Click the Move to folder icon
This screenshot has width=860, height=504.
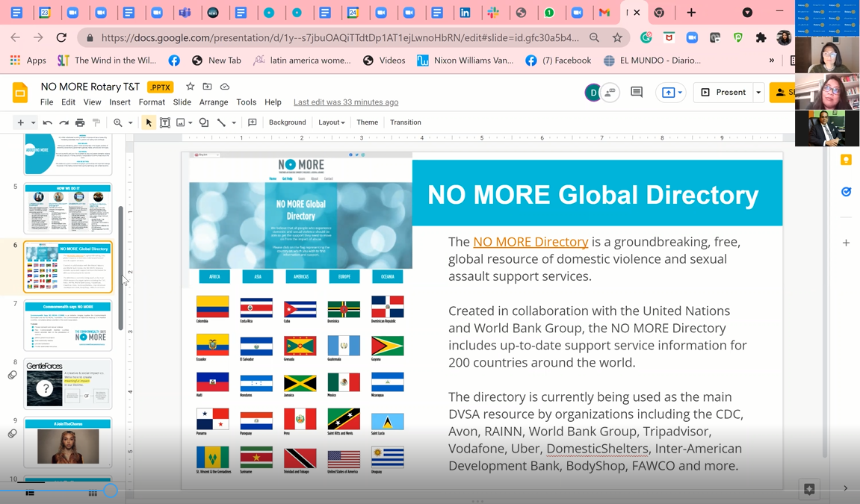207,87
